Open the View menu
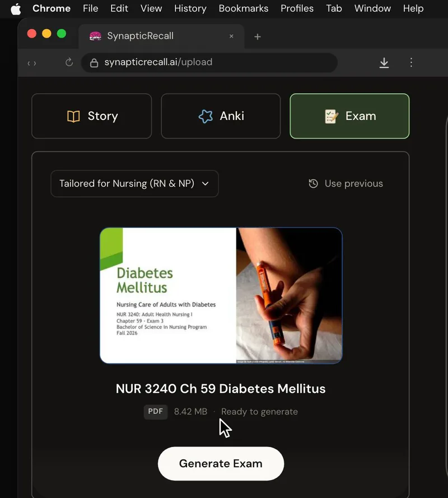The image size is (448, 498). [151, 8]
